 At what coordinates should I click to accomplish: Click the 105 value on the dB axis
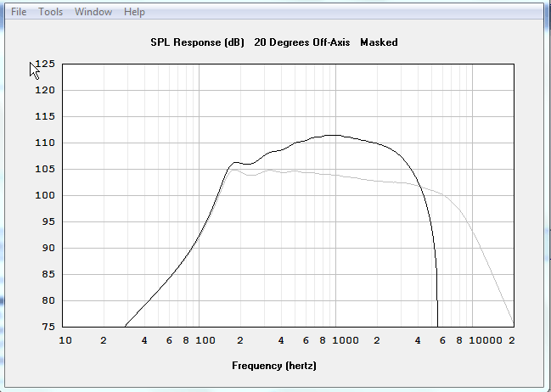(x=45, y=170)
